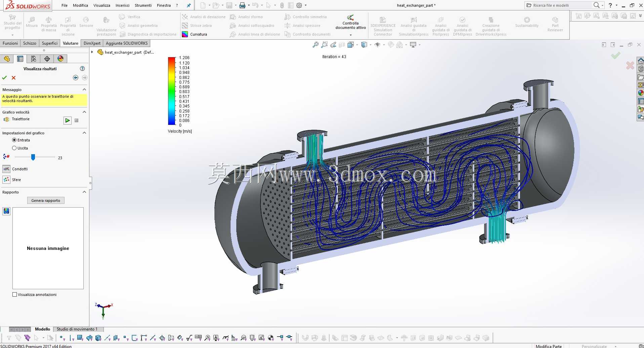This screenshot has width=644, height=348.
Task: Expand heat_exchanger_part tree node
Action: [x=92, y=52]
